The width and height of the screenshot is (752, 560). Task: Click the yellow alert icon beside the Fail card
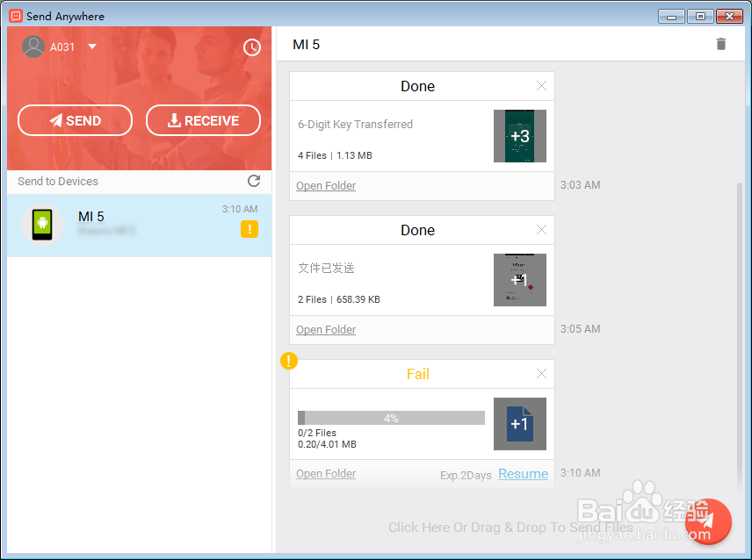289,361
